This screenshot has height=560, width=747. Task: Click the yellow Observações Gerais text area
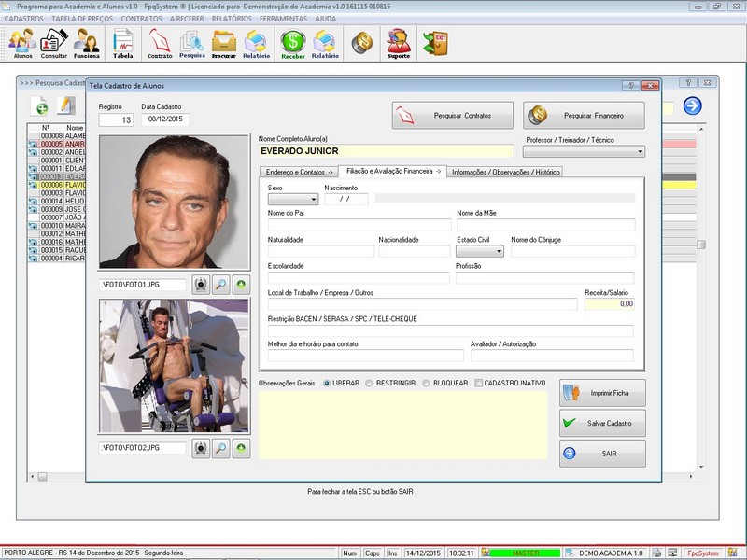(x=402, y=425)
